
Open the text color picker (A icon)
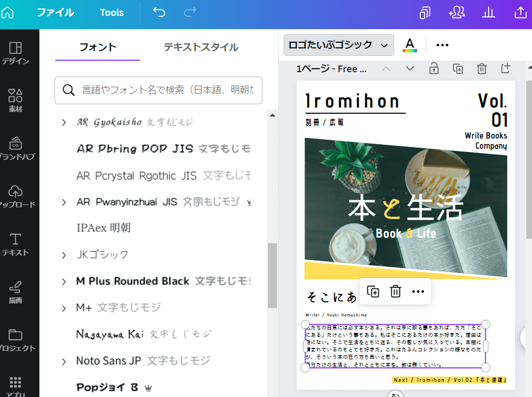(x=409, y=45)
